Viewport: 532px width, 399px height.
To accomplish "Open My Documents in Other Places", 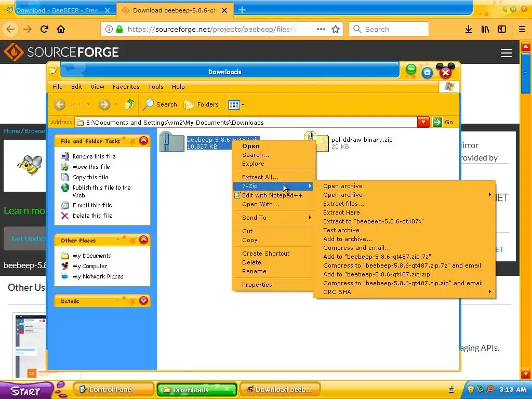I will click(91, 256).
